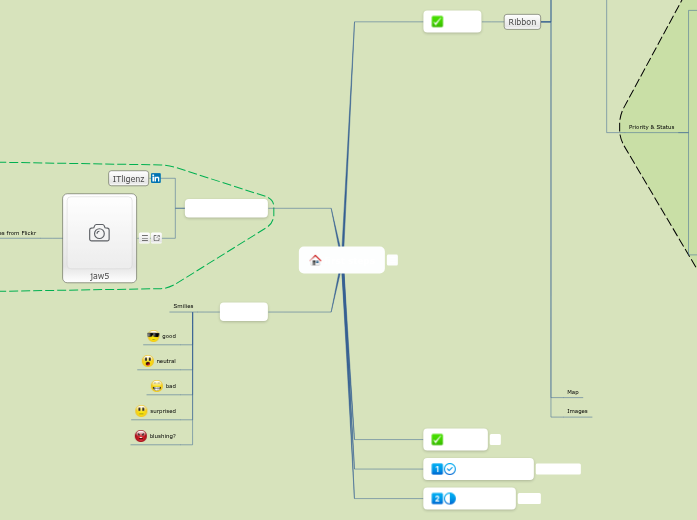
Task: Click the blue priority 2 icon
Action: [x=437, y=499]
